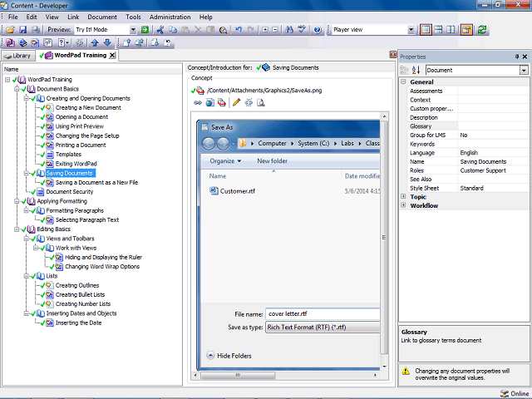Image resolution: width=532 pixels, height=399 pixels.
Task: Click the Open folder icon in the toolbar
Action: (10, 30)
